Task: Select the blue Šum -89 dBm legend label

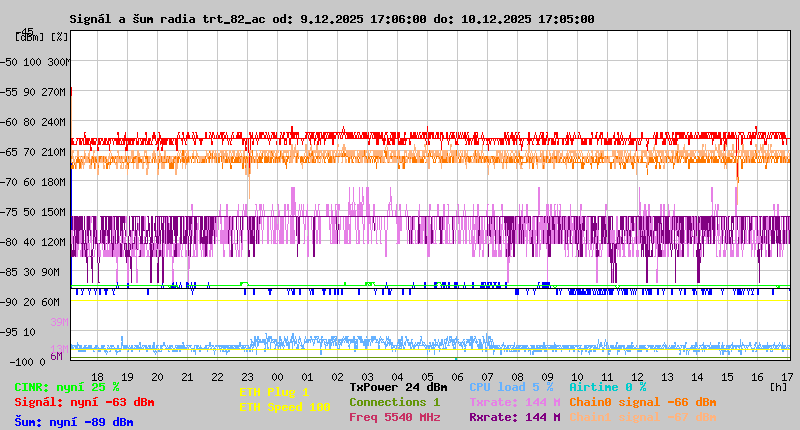Action: pos(73,422)
